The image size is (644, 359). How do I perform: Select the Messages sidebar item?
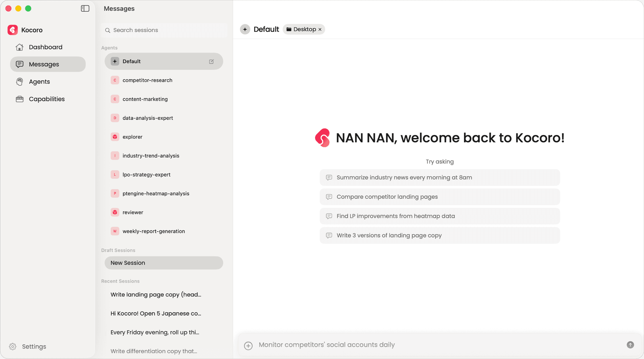(48, 64)
